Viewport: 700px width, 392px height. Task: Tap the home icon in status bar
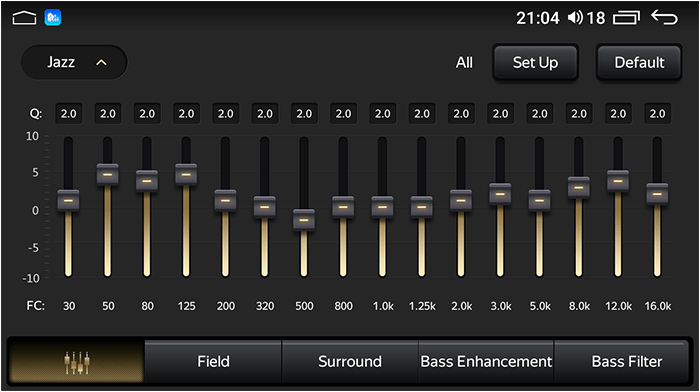click(24, 18)
